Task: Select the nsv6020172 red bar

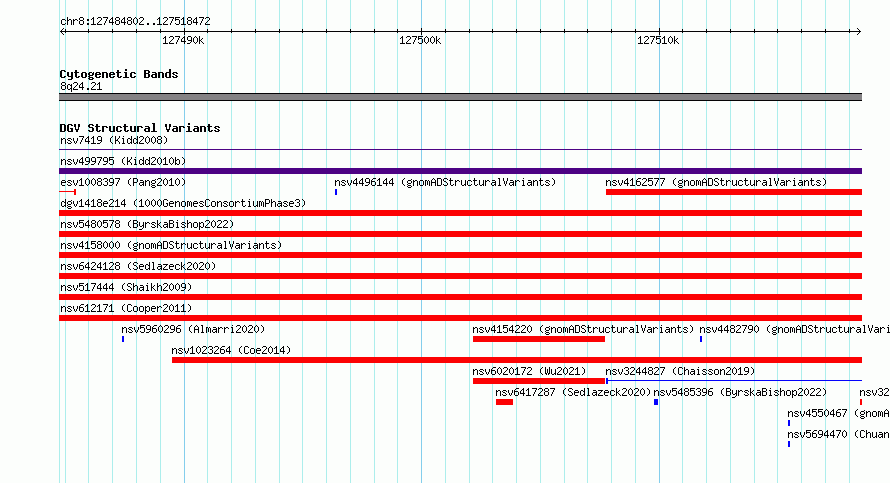Action: pyautogui.click(x=539, y=381)
